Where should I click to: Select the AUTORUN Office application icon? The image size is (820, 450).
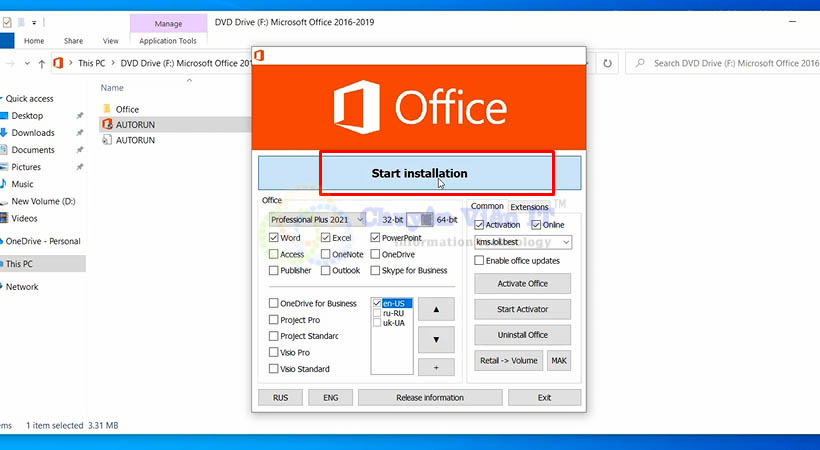(x=107, y=125)
